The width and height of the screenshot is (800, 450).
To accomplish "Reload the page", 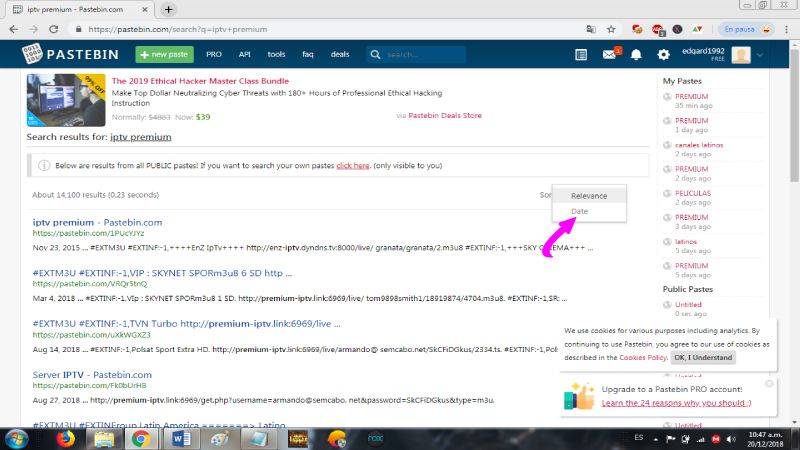I will tap(54, 30).
